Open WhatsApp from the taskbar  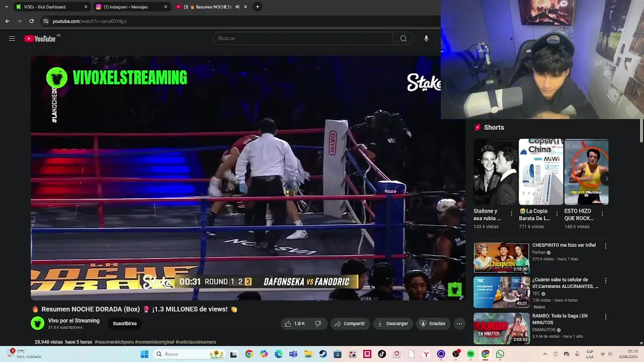(500, 354)
